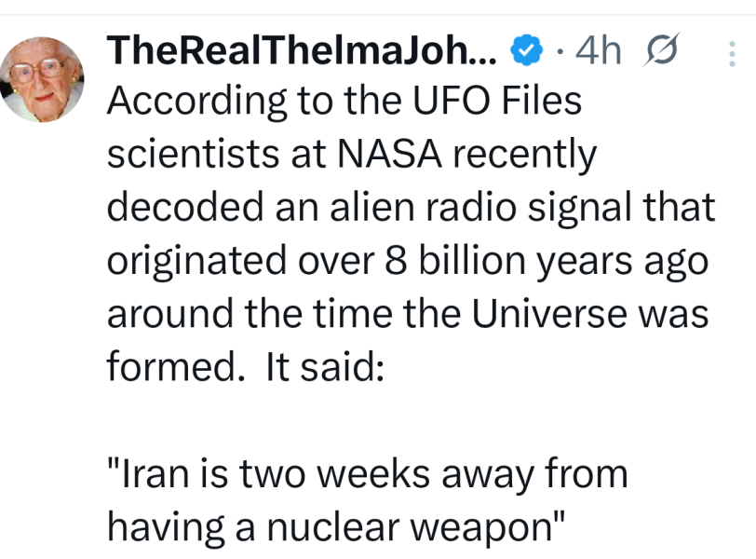The image size is (756, 559).
Task: Click the "having a nuclear weapon" line
Action: pos(335,527)
